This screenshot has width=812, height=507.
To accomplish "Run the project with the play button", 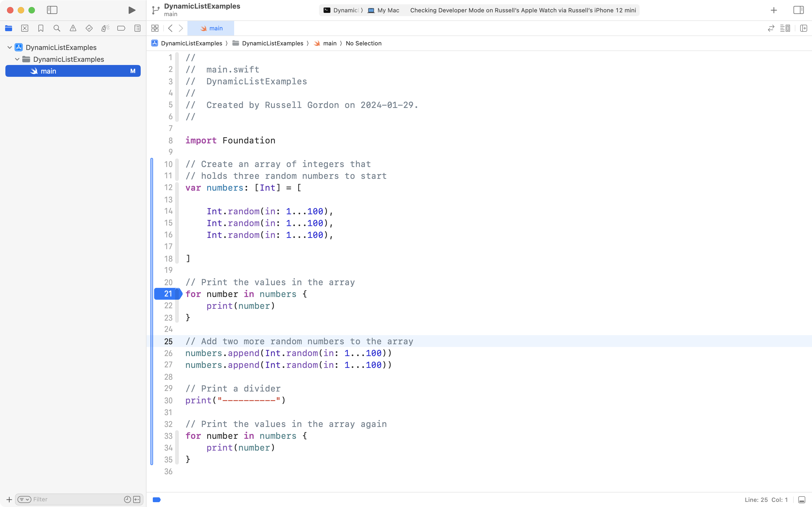I will click(x=131, y=10).
